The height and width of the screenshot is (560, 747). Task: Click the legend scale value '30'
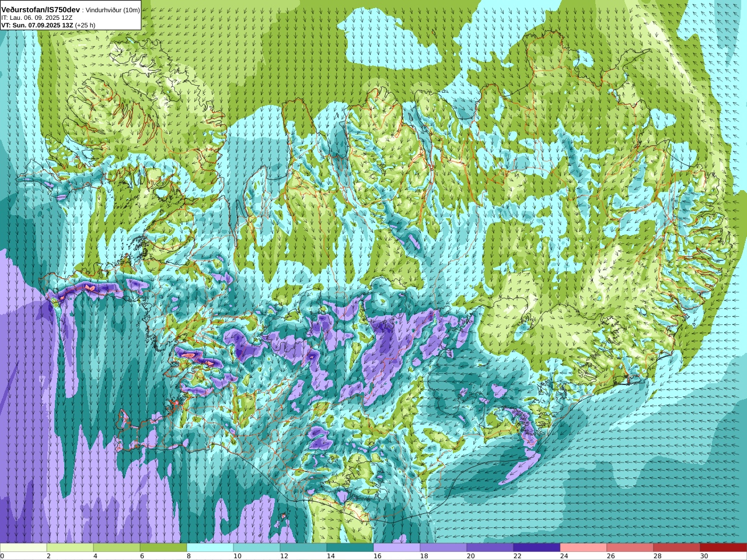coord(704,556)
